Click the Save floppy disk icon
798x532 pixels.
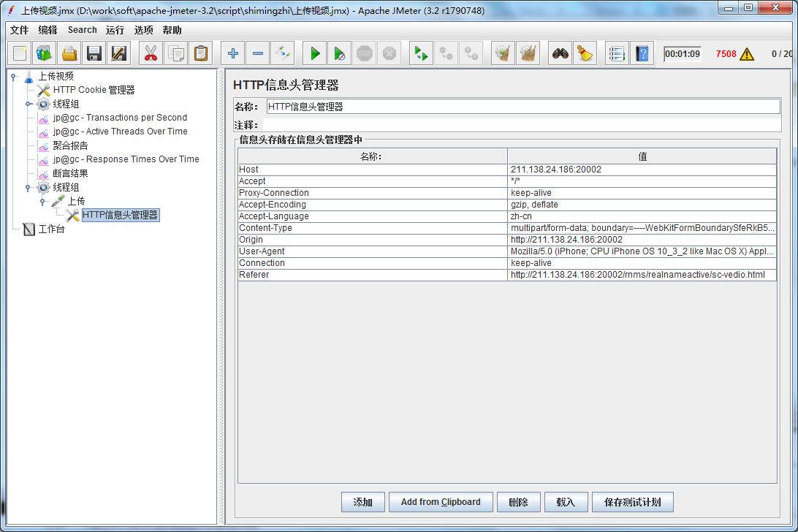(94, 53)
